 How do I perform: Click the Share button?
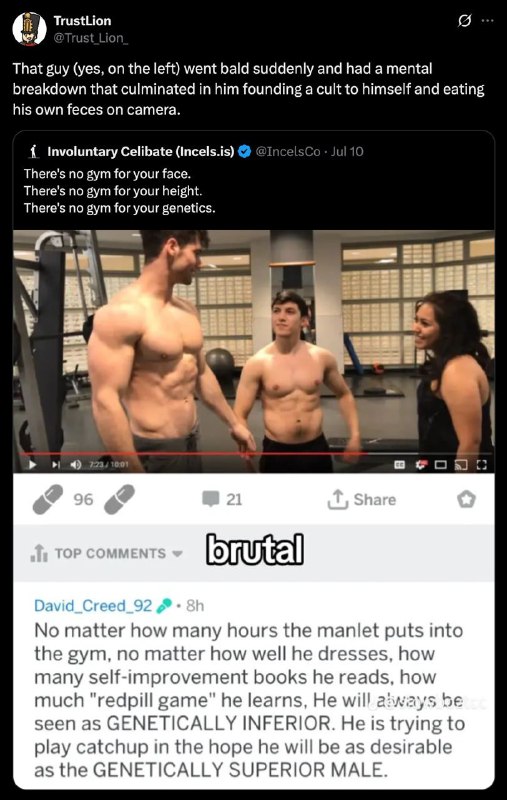point(362,499)
